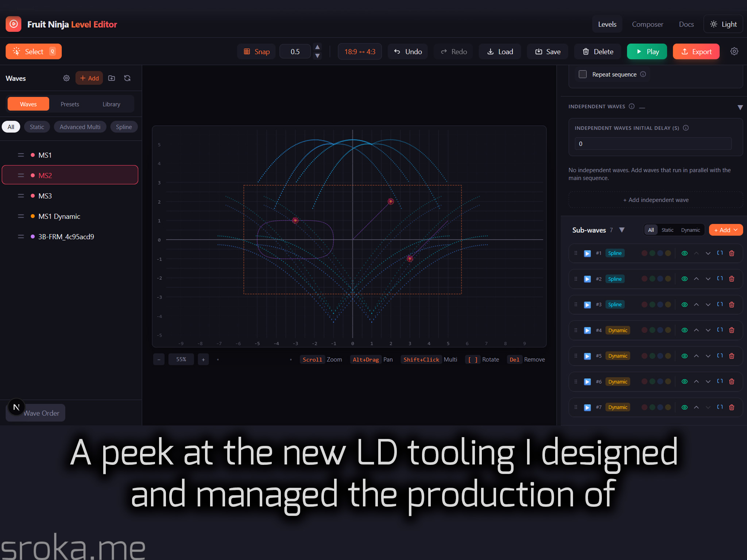The image size is (747, 560).
Task: Save the level
Action: [548, 51]
